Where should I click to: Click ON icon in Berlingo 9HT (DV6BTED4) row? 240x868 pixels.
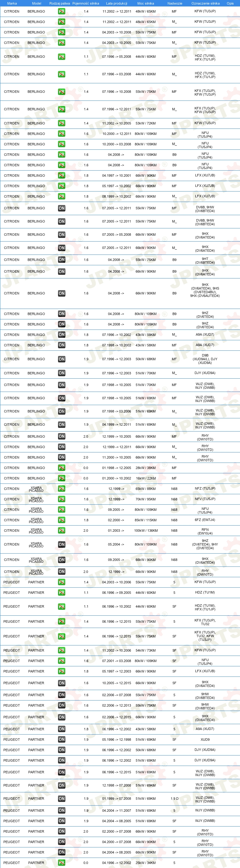click(x=62, y=260)
